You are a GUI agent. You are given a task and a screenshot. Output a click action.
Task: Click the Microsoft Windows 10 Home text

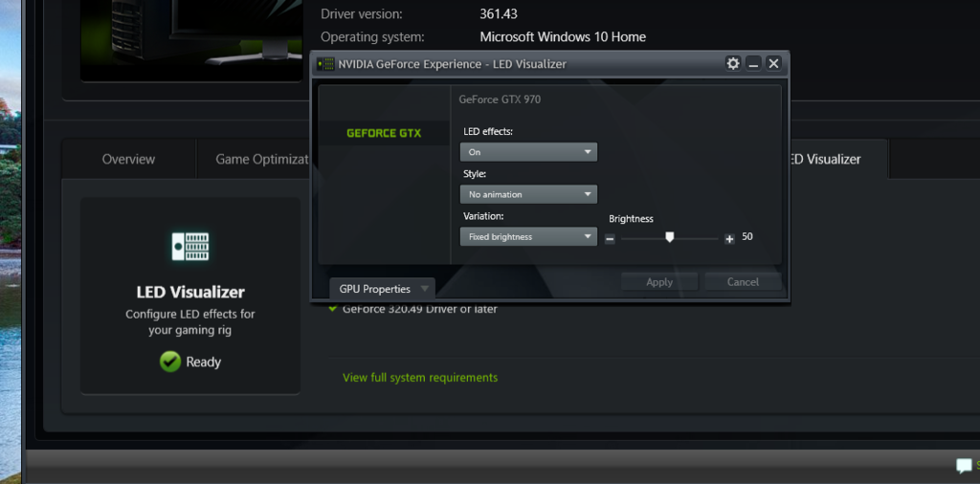coord(563,37)
